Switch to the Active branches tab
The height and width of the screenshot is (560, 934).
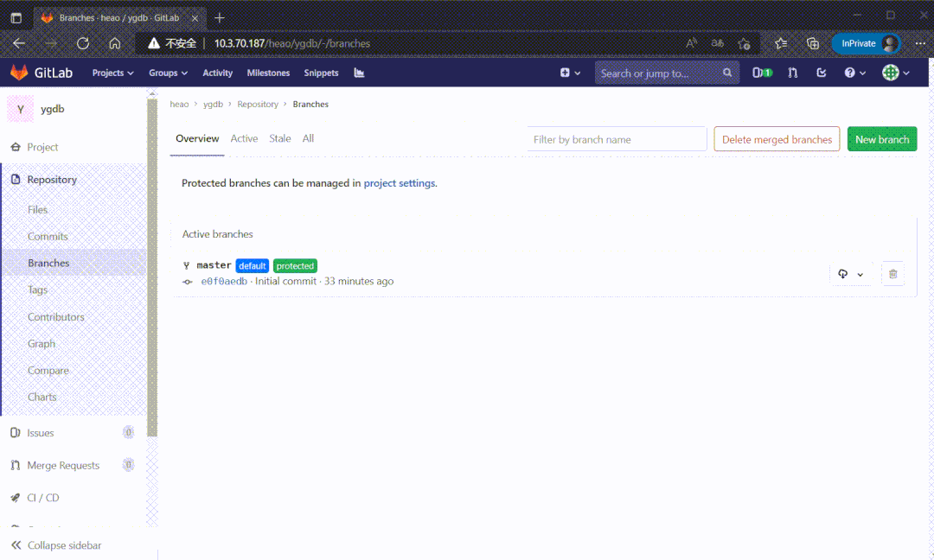(244, 138)
